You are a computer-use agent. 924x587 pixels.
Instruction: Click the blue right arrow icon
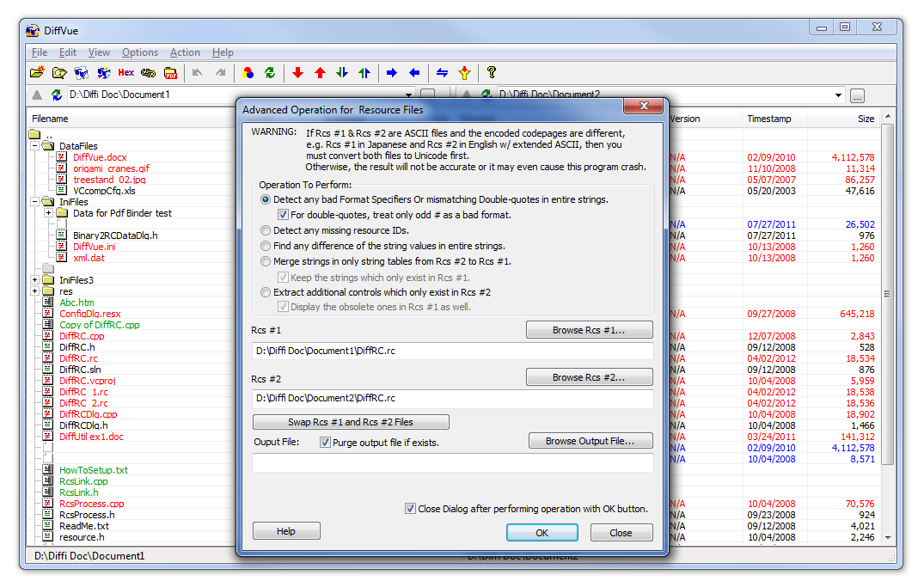pos(392,72)
